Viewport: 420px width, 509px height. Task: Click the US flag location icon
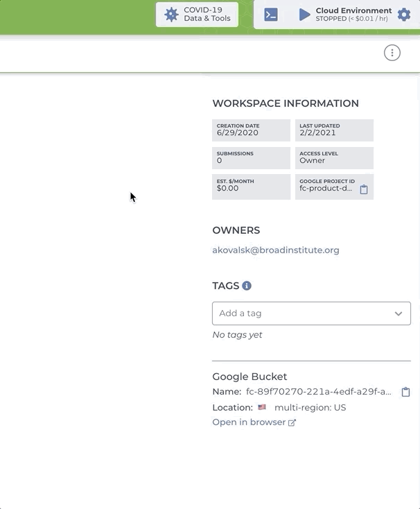click(262, 407)
